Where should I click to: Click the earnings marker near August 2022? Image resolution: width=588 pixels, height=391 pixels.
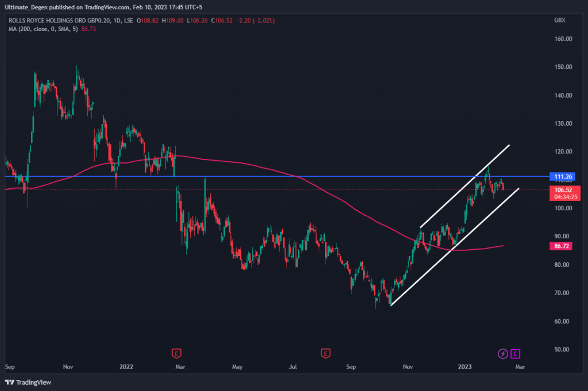coord(326,353)
